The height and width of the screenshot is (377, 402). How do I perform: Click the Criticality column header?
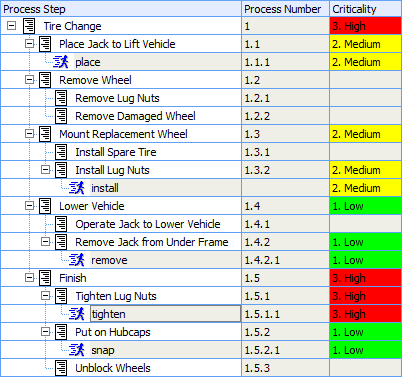click(x=366, y=9)
